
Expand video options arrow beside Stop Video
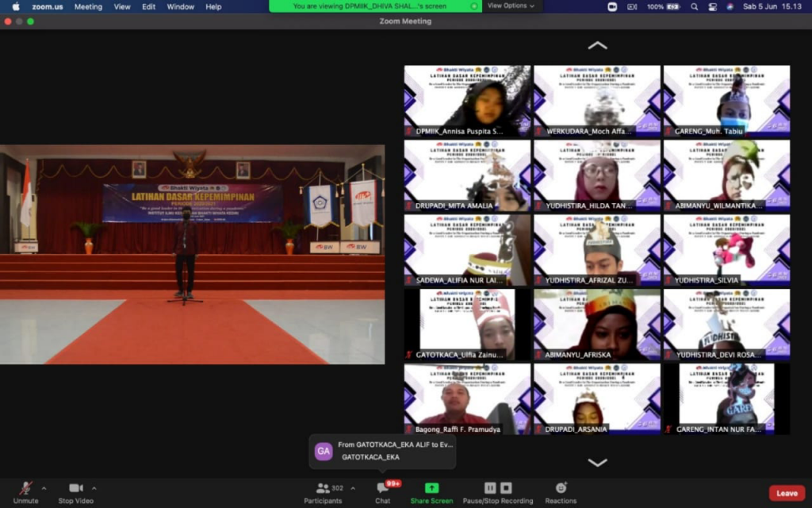[x=94, y=488]
